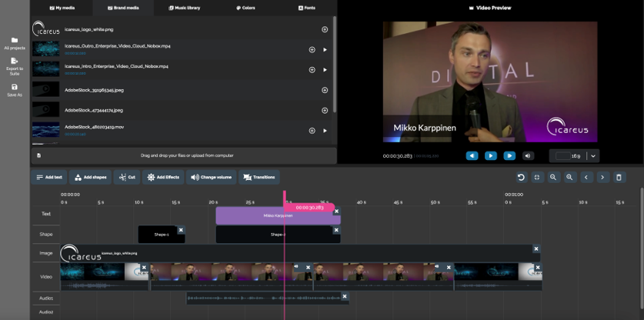The height and width of the screenshot is (320, 644).
Task: Open All projects from the sidebar
Action: pos(15,40)
